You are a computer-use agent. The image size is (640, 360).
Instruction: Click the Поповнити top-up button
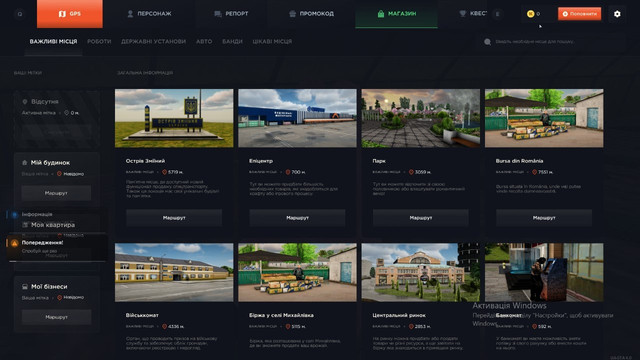(x=580, y=14)
